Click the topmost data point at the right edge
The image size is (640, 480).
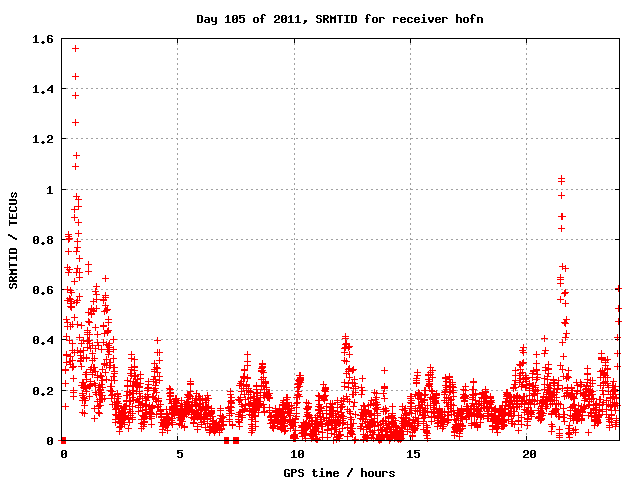618,288
